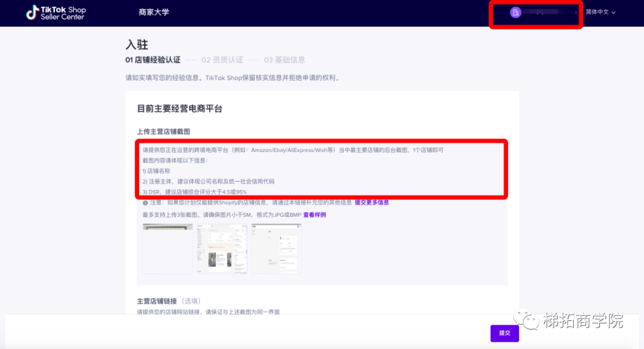
Task: Open the third uploaded screenshot thumbnail
Action: (x=277, y=248)
